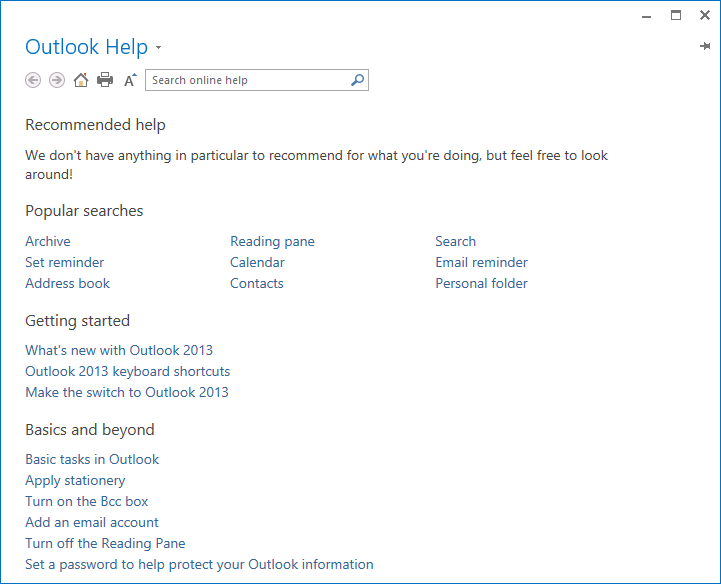Minimize the Help window
Screen dimensions: 721x584
tap(647, 16)
